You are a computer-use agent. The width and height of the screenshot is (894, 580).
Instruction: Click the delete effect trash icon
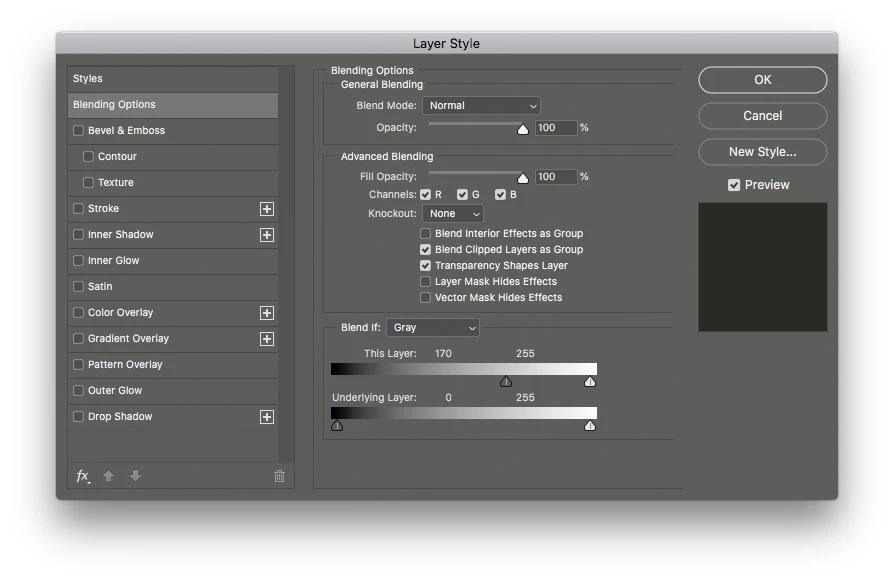click(279, 476)
